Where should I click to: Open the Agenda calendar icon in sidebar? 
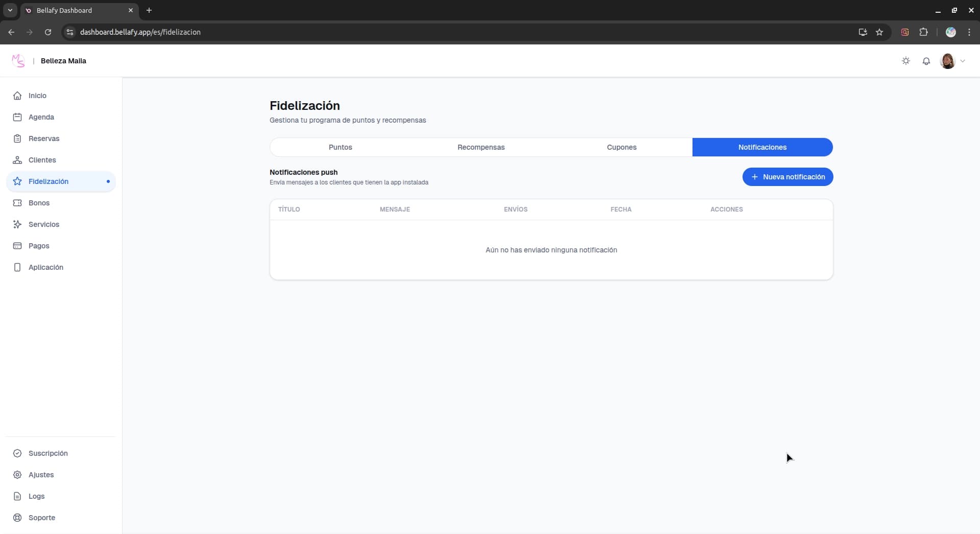(17, 117)
